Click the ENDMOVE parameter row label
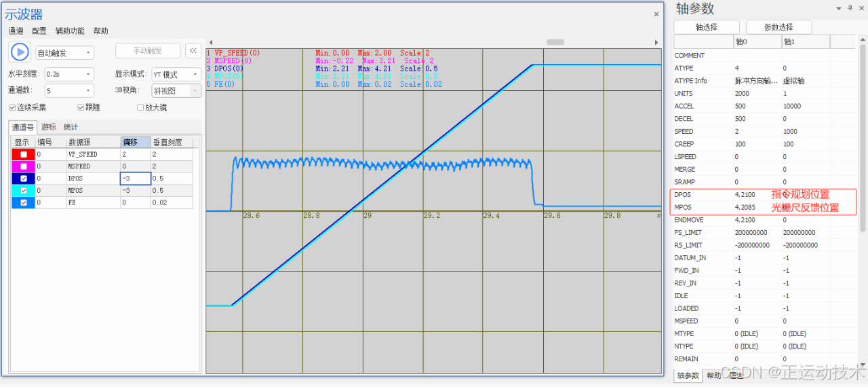 688,220
